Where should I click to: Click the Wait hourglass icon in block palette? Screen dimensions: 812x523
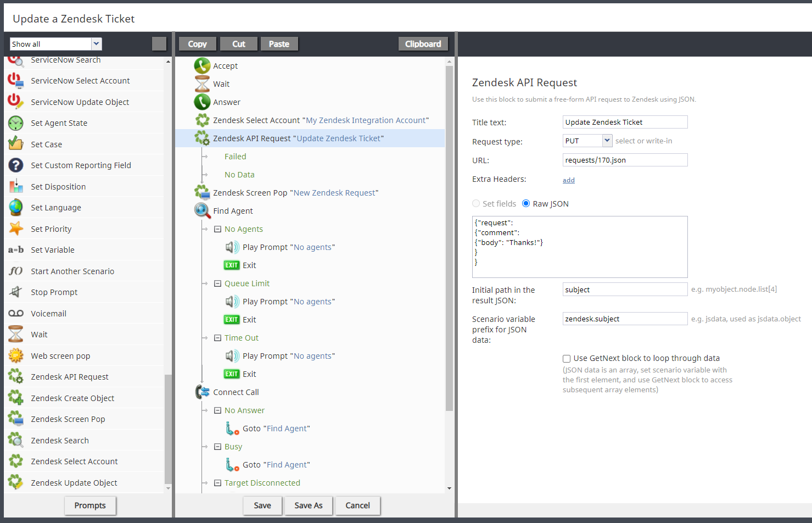pyautogui.click(x=15, y=335)
